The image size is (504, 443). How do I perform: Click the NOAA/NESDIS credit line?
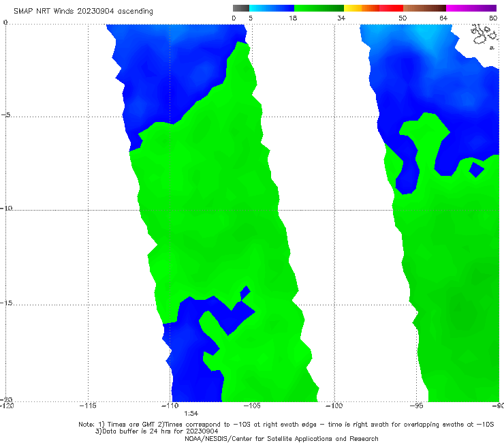[281, 439]
